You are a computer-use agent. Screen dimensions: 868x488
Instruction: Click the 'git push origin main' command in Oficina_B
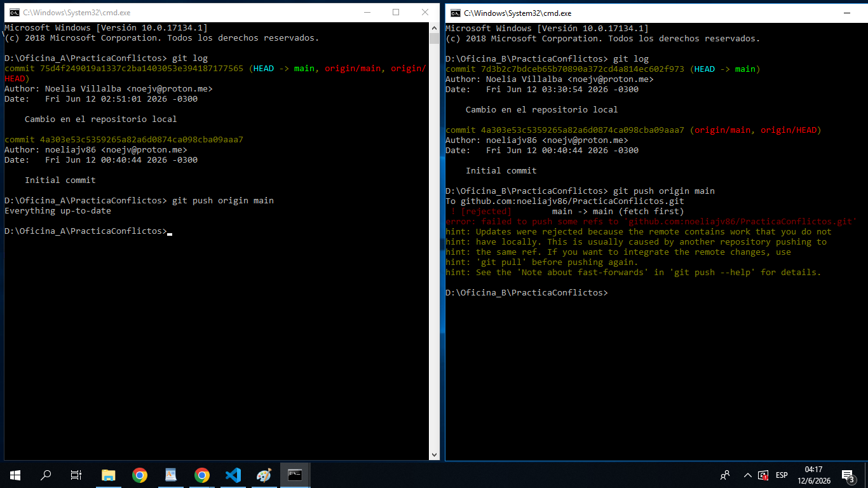(664, 191)
